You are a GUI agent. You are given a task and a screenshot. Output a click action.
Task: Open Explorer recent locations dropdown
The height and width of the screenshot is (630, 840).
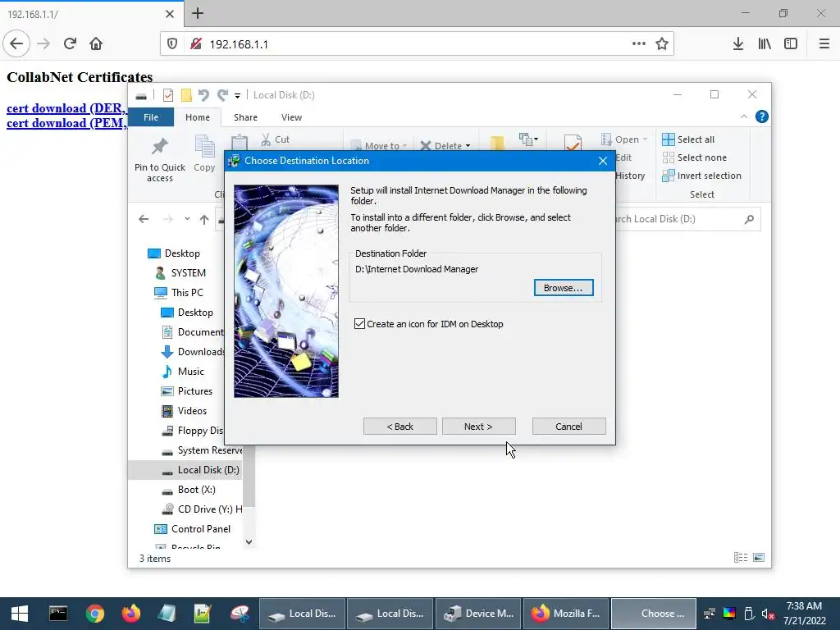click(187, 219)
